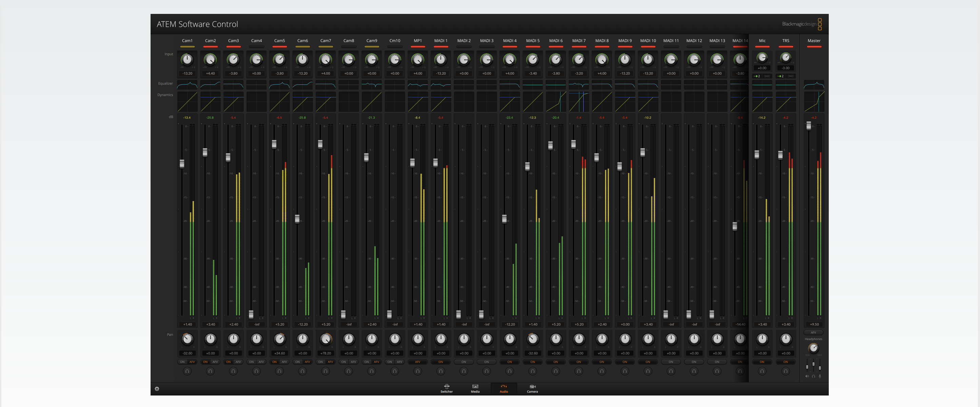Toggle the Mic channel ON button
980x407 pixels.
[762, 362]
